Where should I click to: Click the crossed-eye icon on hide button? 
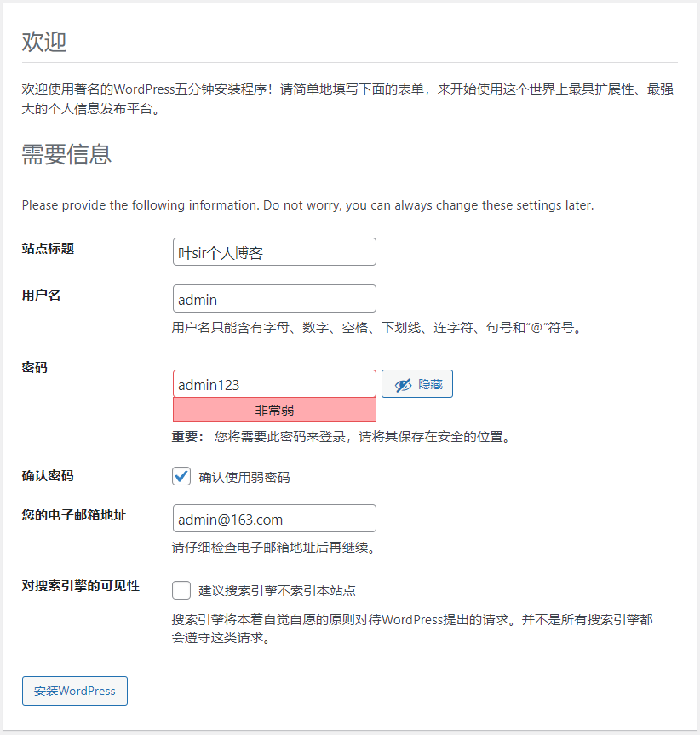[x=403, y=385]
